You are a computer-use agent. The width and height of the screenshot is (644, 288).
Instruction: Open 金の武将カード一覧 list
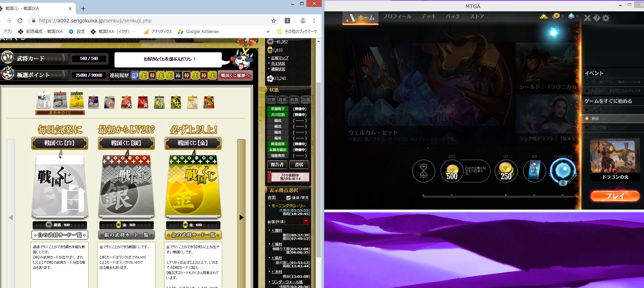(193, 235)
